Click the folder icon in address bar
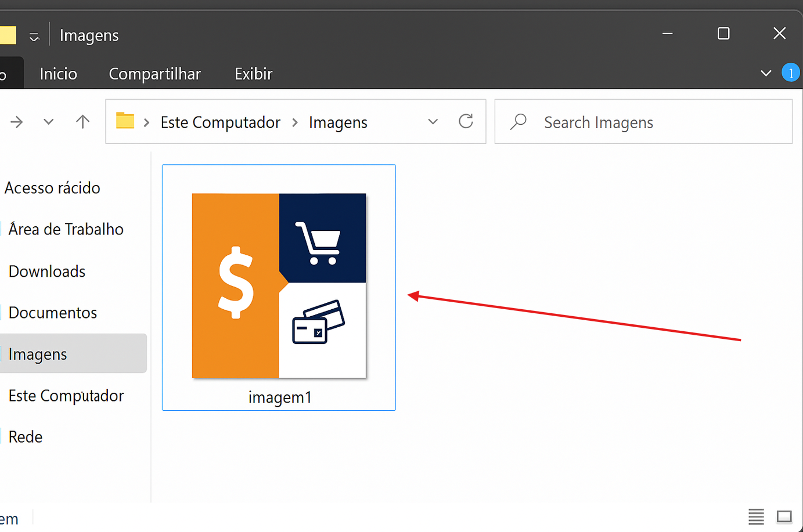The width and height of the screenshot is (803, 532). tap(125, 121)
